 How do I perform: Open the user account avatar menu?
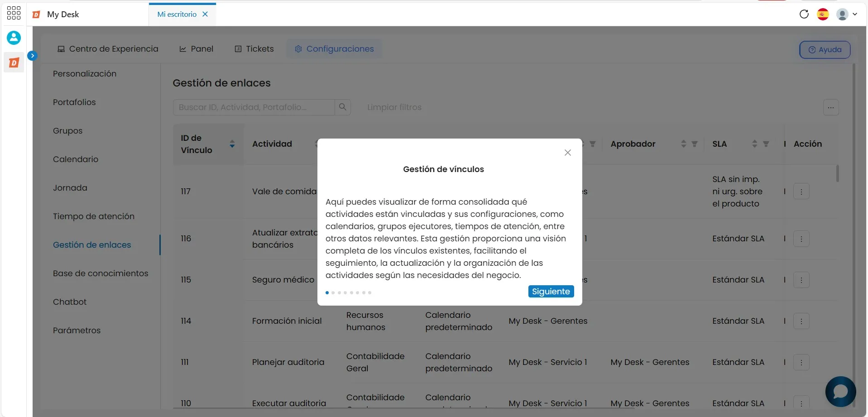(x=846, y=14)
